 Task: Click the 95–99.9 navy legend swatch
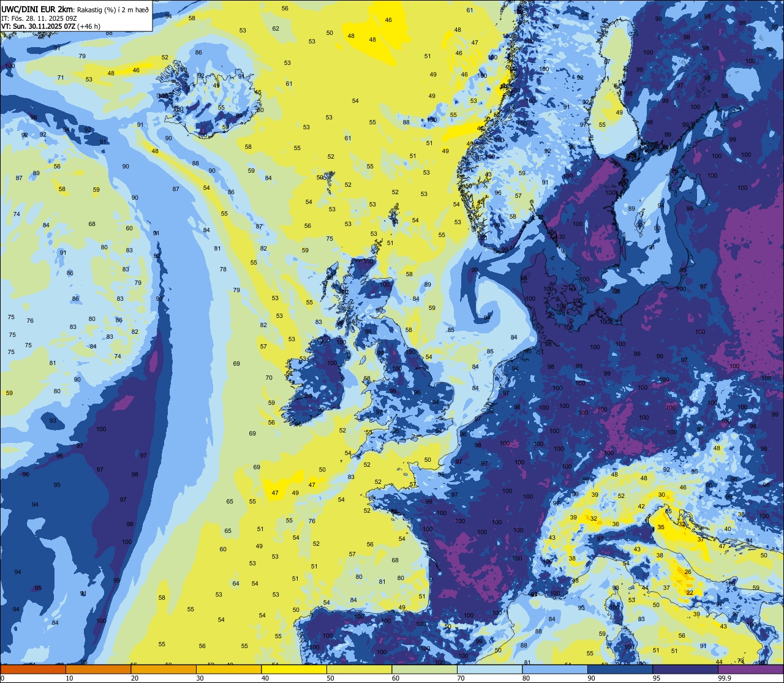(685, 669)
